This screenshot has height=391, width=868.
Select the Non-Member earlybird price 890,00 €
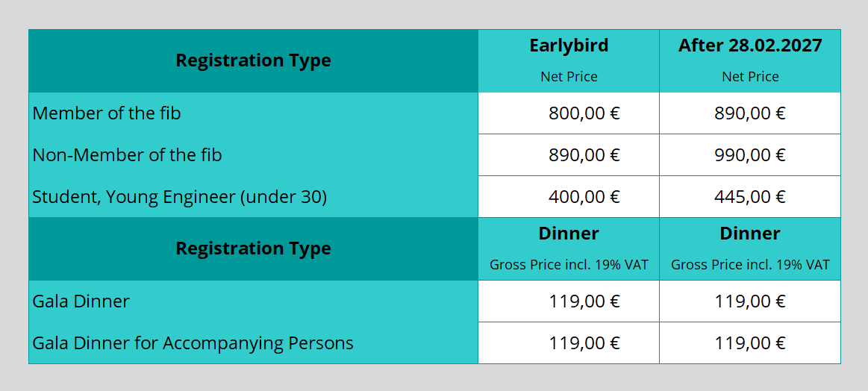coord(584,154)
